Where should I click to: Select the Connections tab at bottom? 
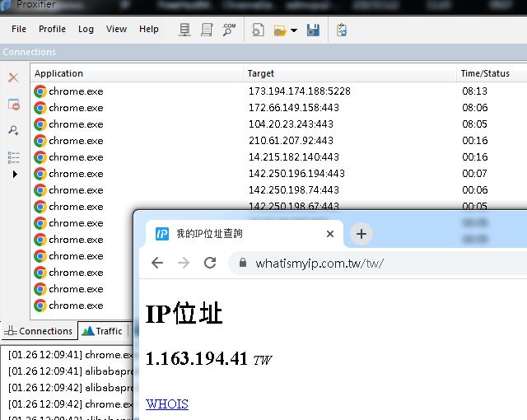pos(39,331)
